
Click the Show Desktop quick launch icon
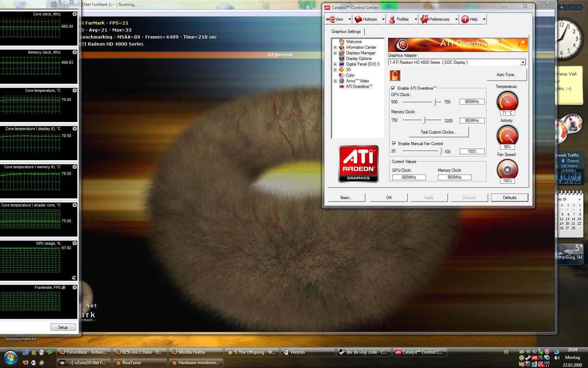coord(25,352)
